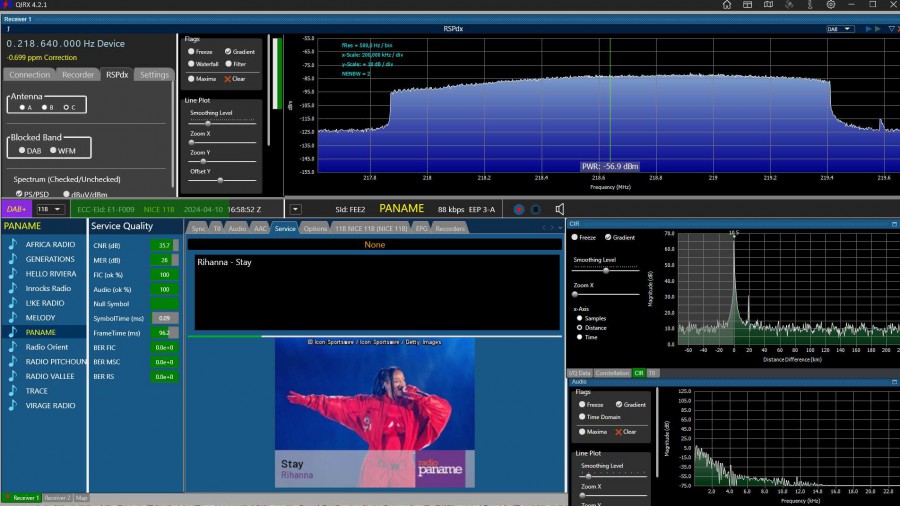Open the dropdown arrow before SId: FEE2
This screenshot has width=900, height=506.
[x=295, y=209]
